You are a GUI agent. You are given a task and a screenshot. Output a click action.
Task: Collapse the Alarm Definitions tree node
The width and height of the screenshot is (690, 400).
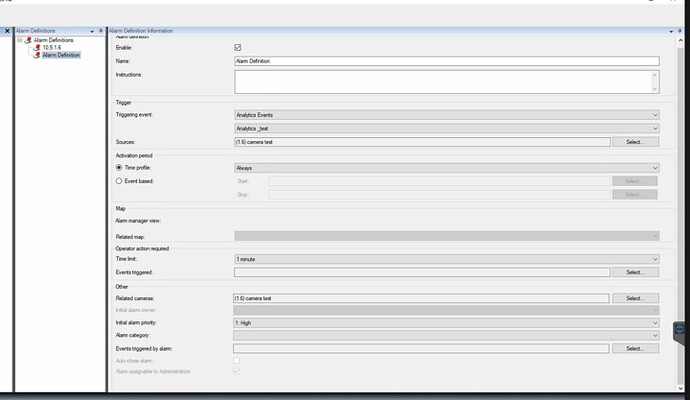tap(21, 40)
